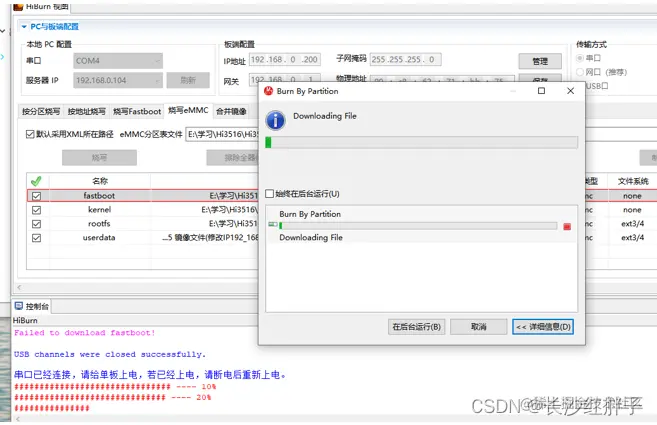Click the IP地址 192.168.0.200 field

[285, 60]
